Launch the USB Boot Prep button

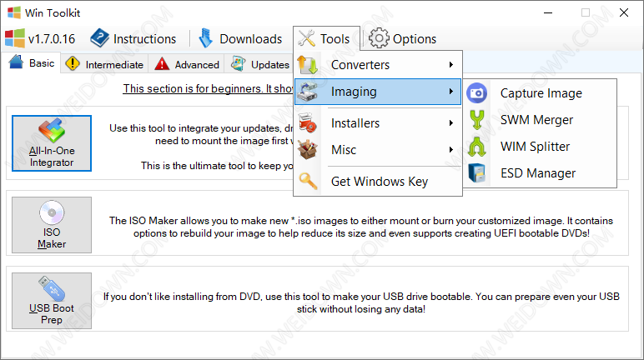pyautogui.click(x=52, y=301)
